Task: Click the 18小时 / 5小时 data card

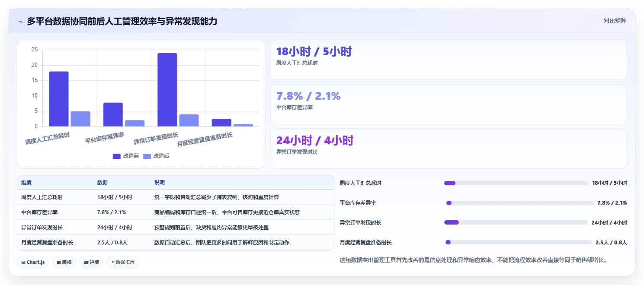Action: (x=449, y=60)
